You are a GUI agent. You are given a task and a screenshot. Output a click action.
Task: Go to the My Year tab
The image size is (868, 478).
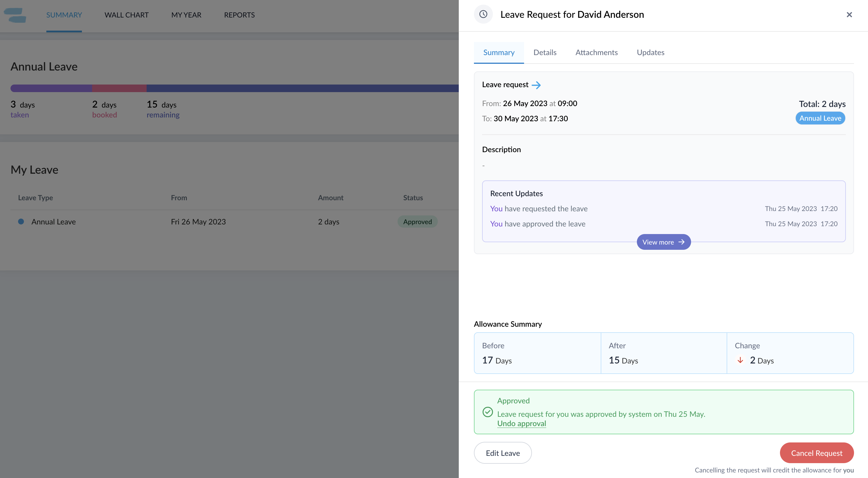pyautogui.click(x=186, y=15)
